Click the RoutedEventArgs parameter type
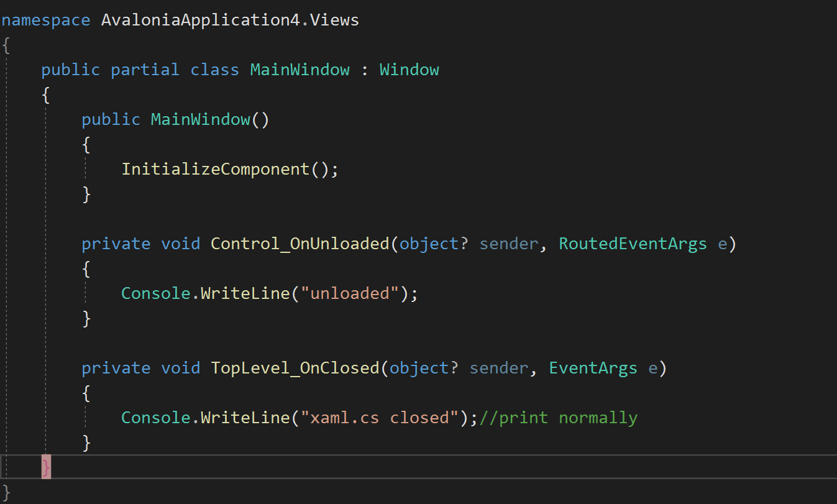 click(632, 243)
